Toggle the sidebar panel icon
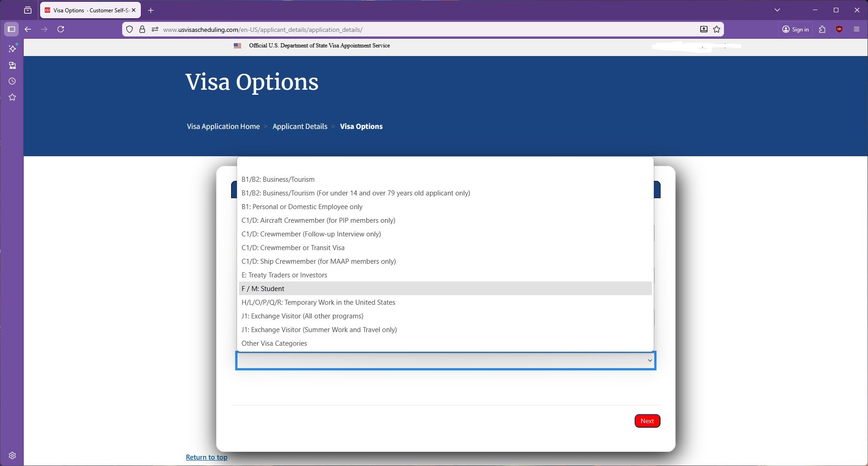Image resolution: width=868 pixels, height=466 pixels. point(11,29)
